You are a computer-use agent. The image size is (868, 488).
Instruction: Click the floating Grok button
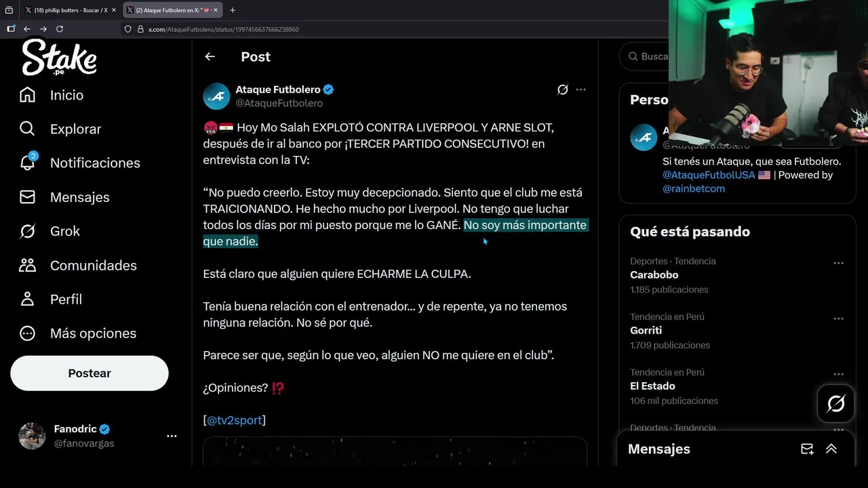point(835,404)
